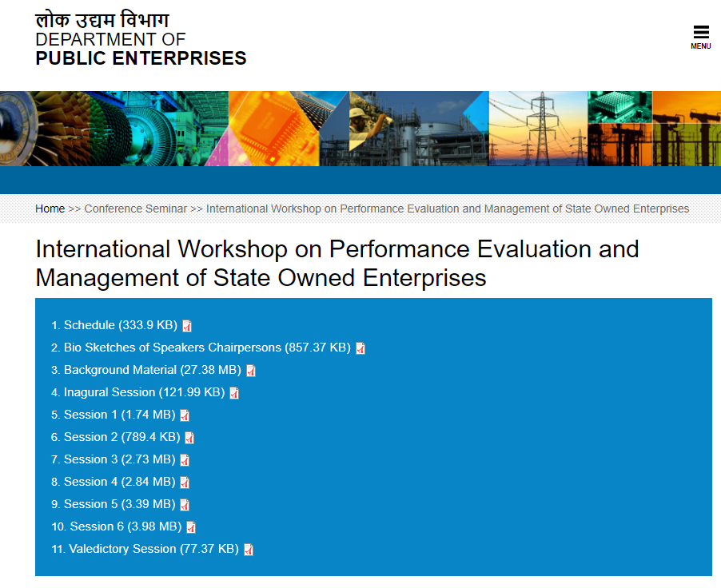Click the International Workshop breadcrumb text

coord(448,209)
